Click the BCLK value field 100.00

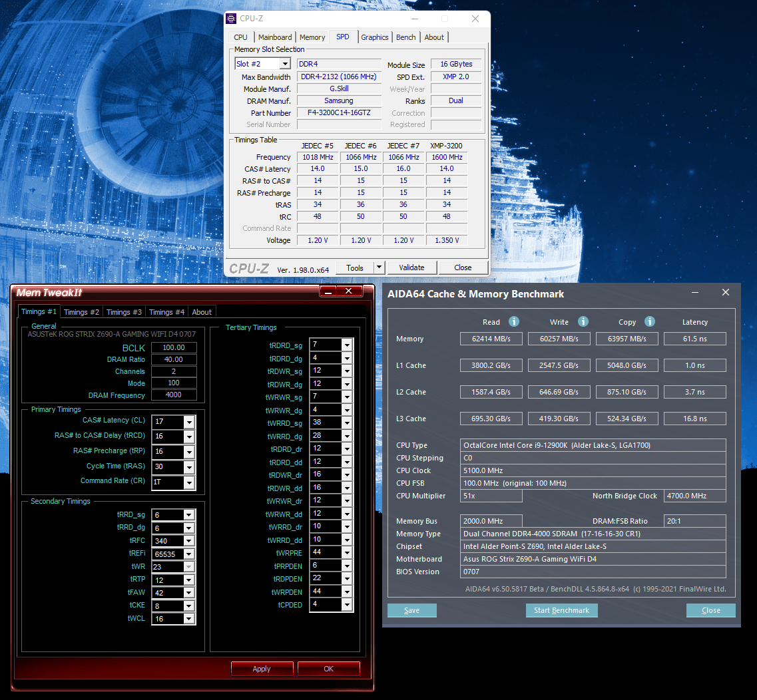(x=174, y=347)
